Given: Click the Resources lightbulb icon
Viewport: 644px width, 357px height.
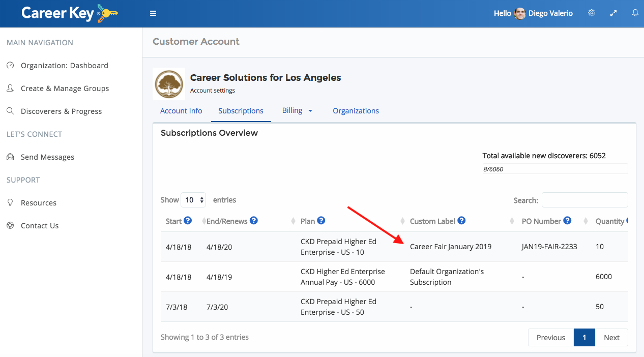Looking at the screenshot, I should [10, 203].
